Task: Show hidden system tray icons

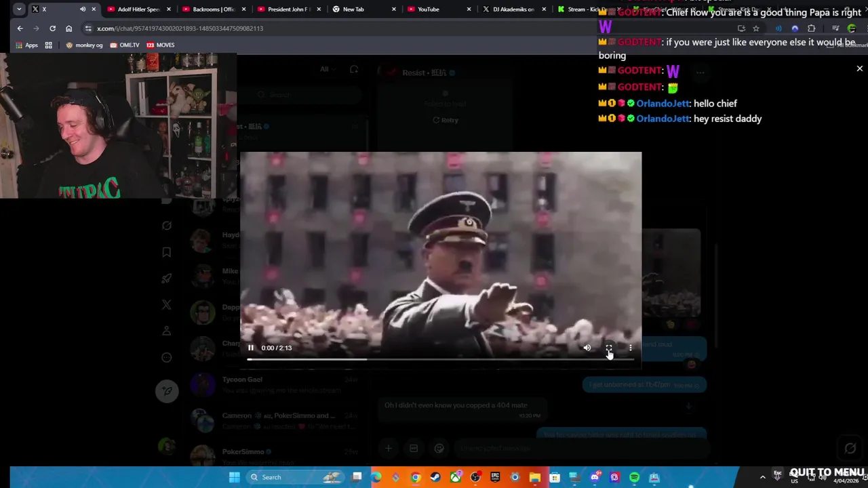Action: point(762,477)
